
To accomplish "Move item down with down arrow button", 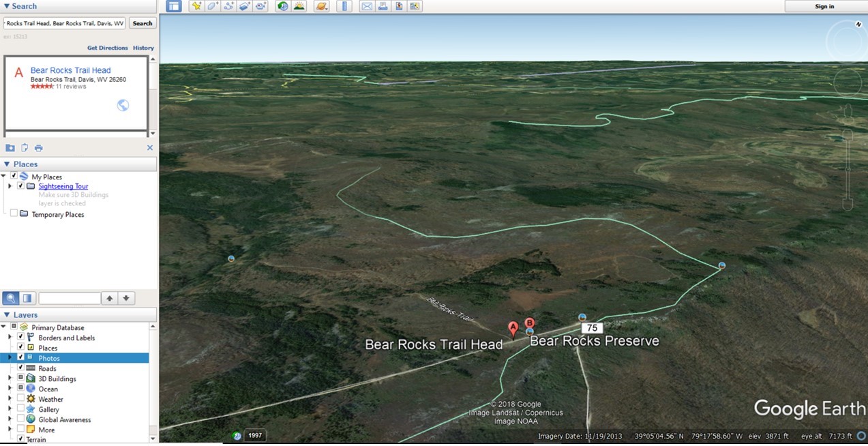I will tap(126, 298).
